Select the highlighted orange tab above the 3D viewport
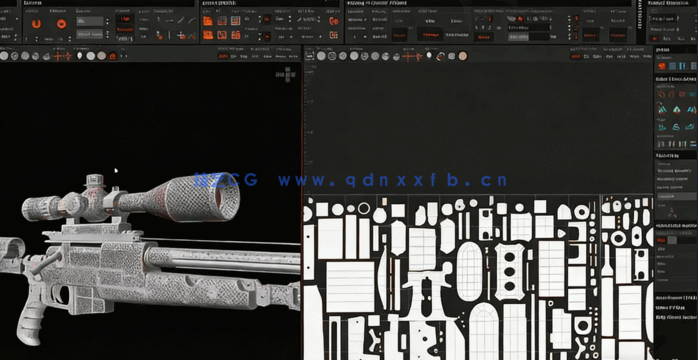The width and height of the screenshot is (698, 360). pyautogui.click(x=223, y=56)
